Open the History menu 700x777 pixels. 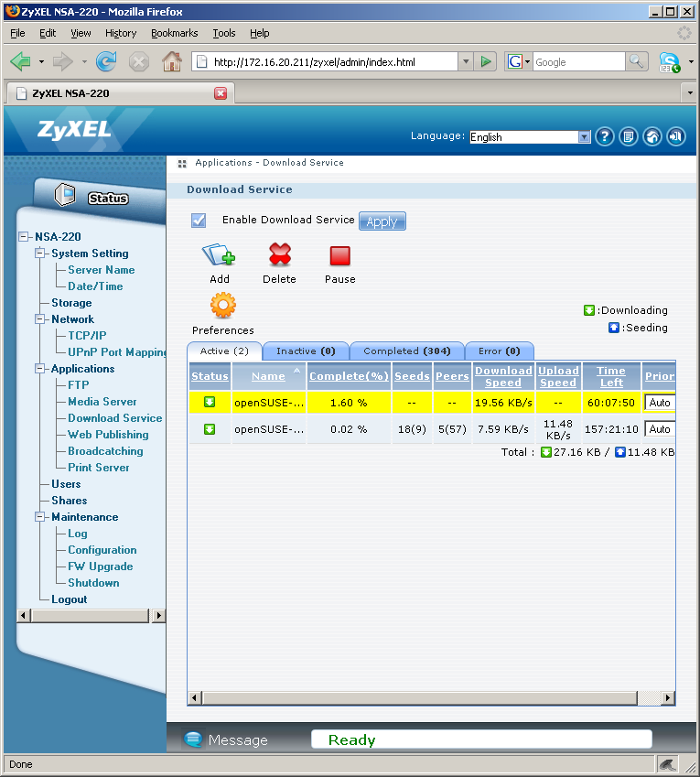(121, 33)
